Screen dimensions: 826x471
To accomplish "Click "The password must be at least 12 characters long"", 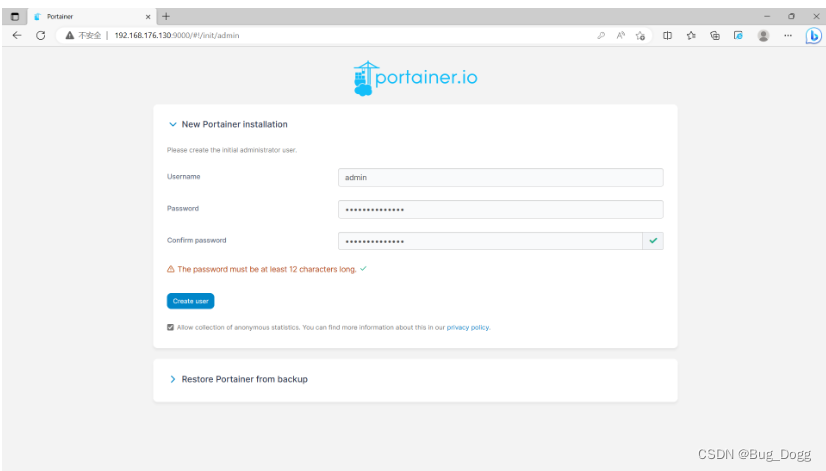I will [267, 269].
